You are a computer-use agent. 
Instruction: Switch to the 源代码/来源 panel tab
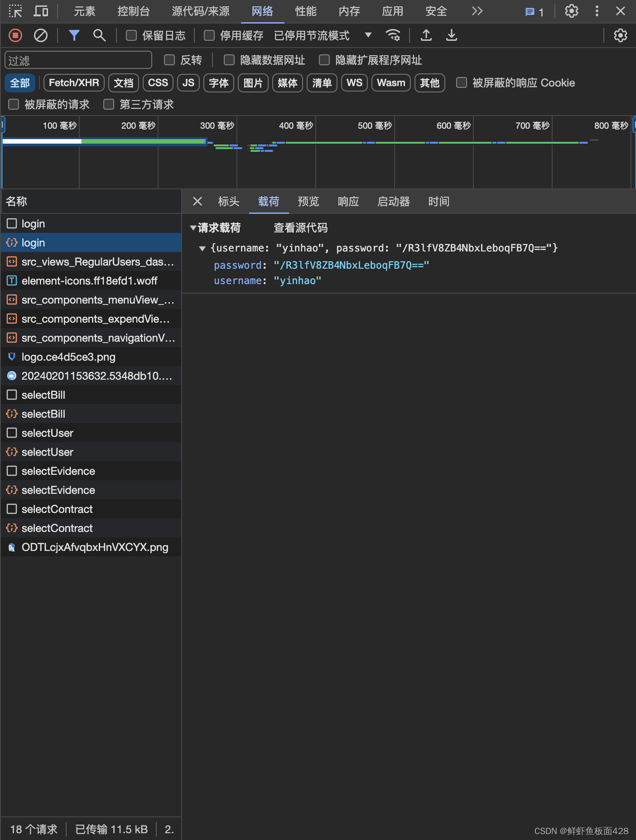click(x=201, y=11)
